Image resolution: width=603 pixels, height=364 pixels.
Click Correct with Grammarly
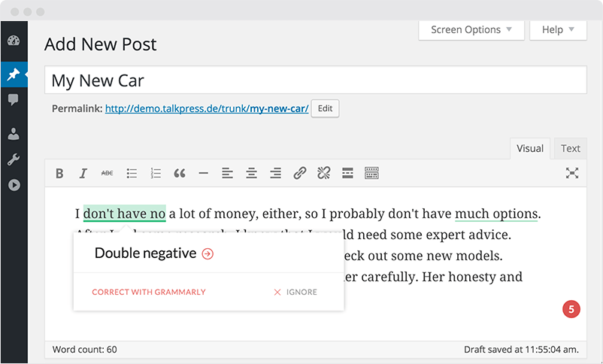pos(149,292)
